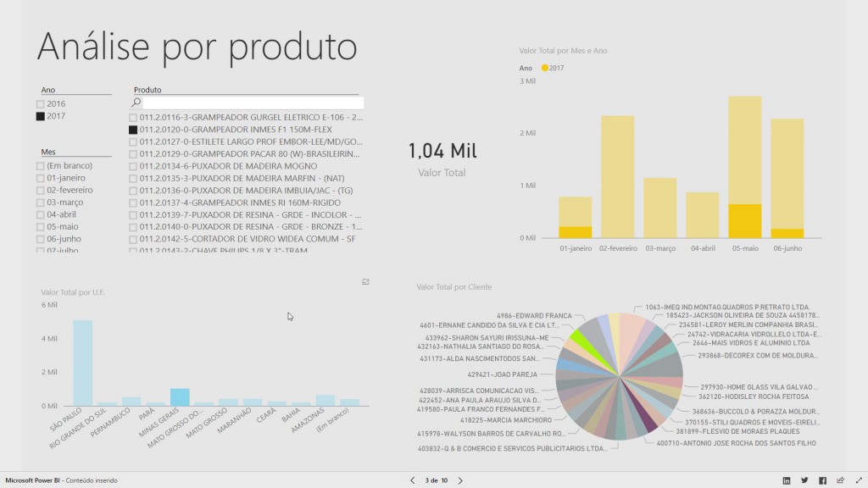Click the Facebook share icon
Screen dimensions: 868x488
(822, 480)
